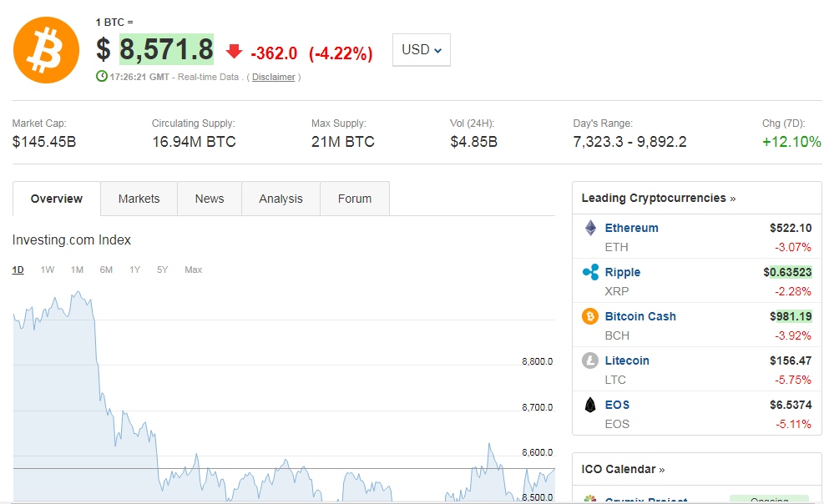This screenshot has width=824, height=504.
Task: Select the Max chart timeframe
Action: point(193,270)
